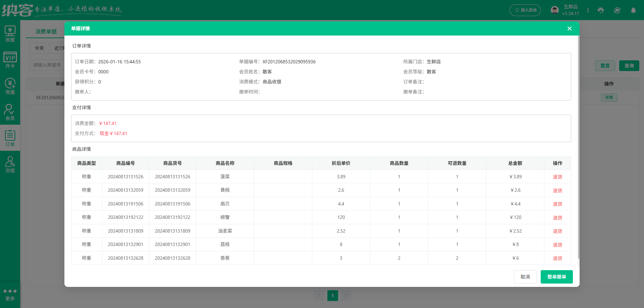Select page 1 in the pagination
Viewport: 644px width, 308px height.
(332, 295)
